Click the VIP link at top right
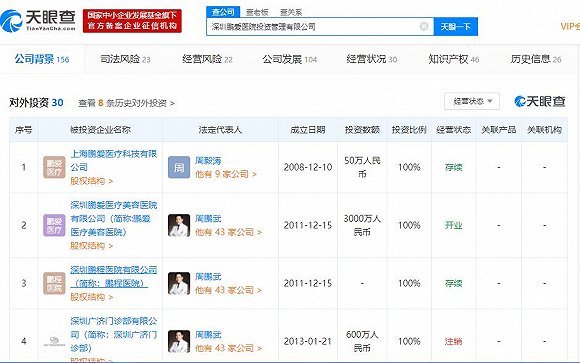This screenshot has width=580, height=363. click(570, 26)
